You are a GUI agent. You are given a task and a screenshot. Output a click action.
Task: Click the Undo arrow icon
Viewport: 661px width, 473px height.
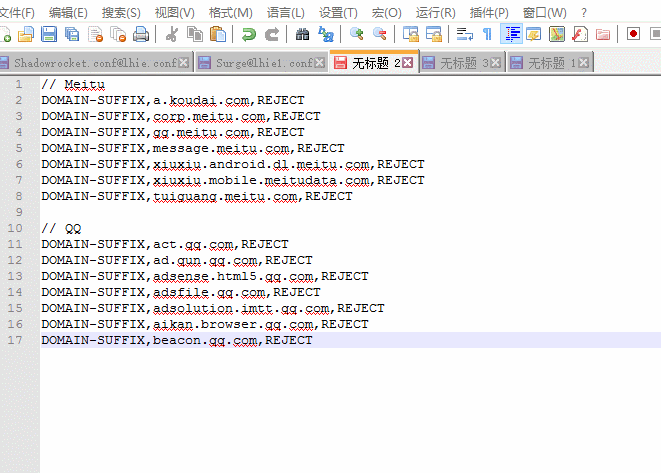(x=249, y=34)
